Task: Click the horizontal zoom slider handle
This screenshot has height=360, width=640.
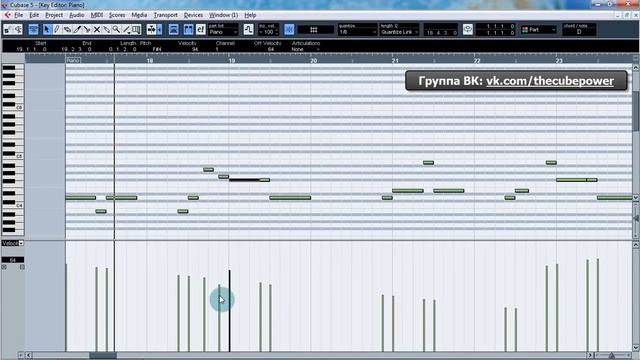Action: pyautogui.click(x=611, y=356)
